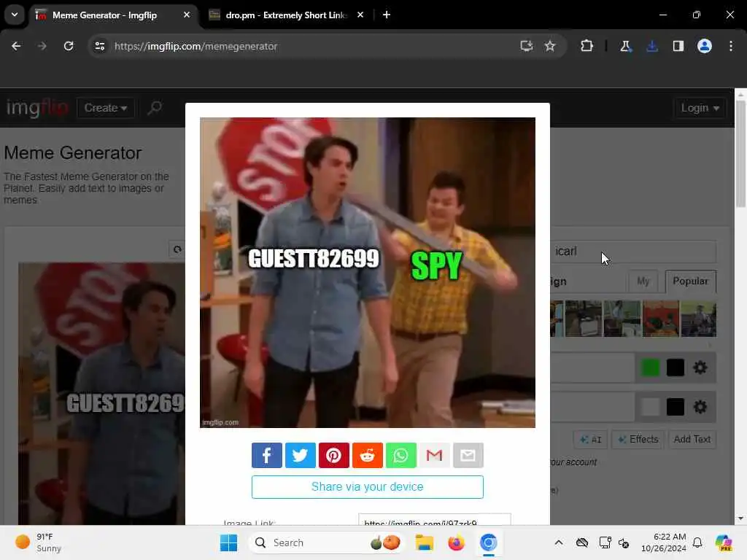Viewport: 747px width, 560px height.
Task: Share meme on Twitter
Action: [300, 455]
